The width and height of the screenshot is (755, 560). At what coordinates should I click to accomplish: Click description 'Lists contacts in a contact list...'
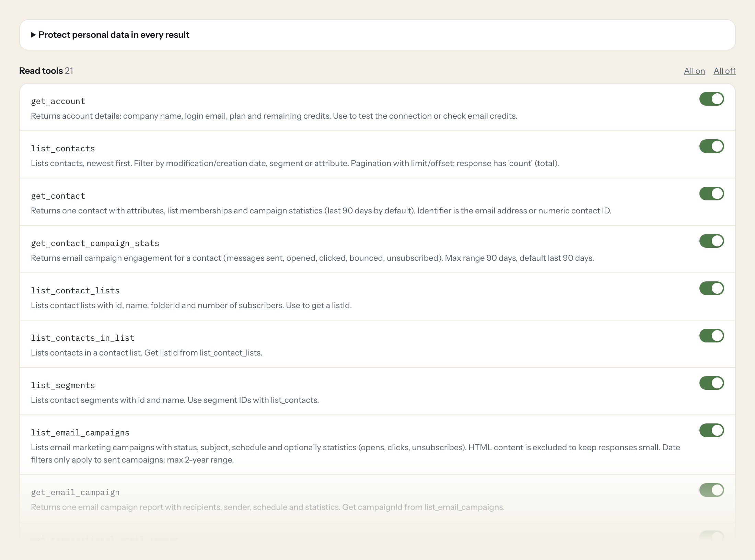[x=147, y=353]
